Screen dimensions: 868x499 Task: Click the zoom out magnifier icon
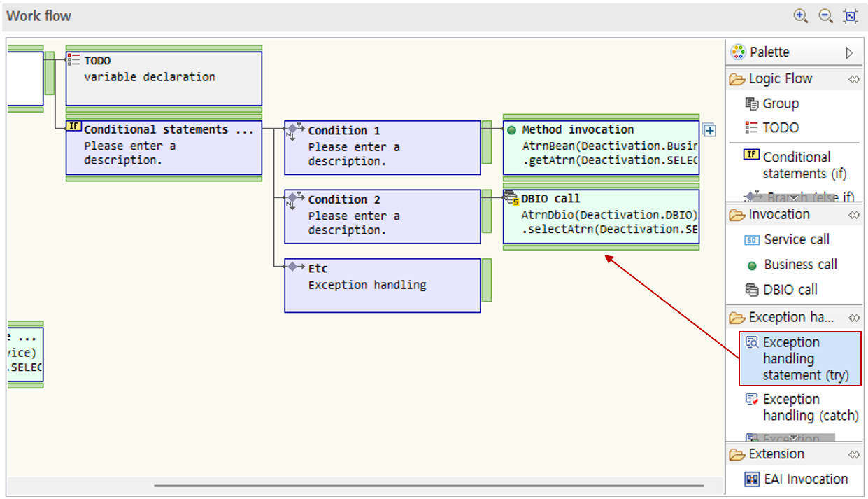pyautogui.click(x=825, y=16)
